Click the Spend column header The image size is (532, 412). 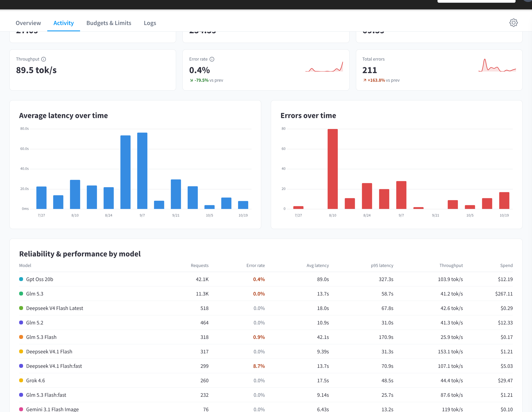(506, 265)
